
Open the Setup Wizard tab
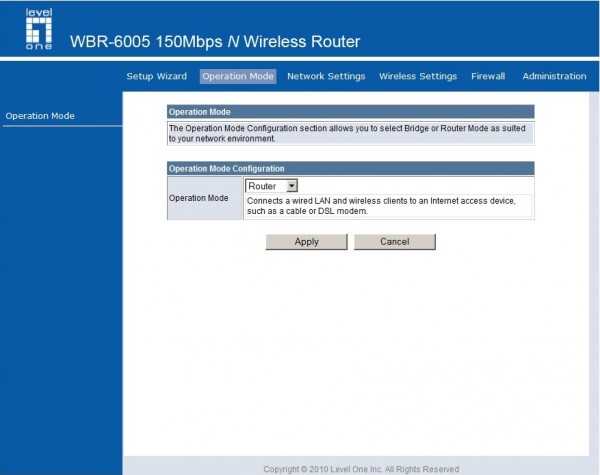click(157, 76)
